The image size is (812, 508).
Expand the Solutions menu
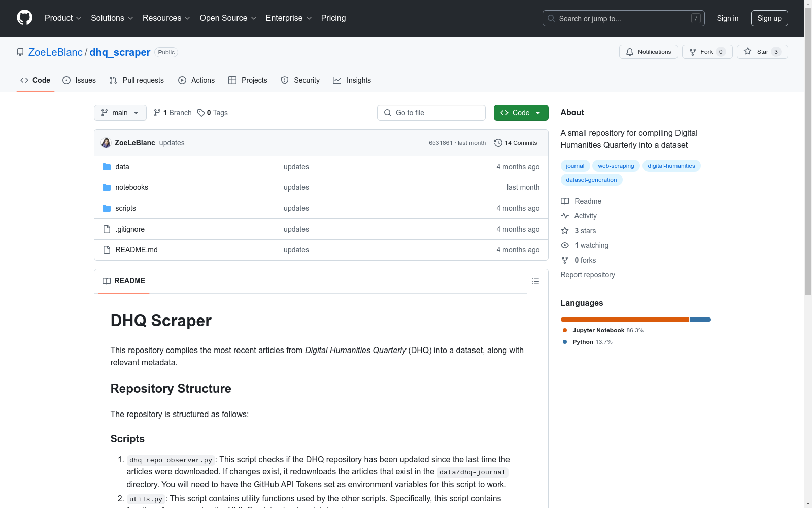tap(112, 18)
